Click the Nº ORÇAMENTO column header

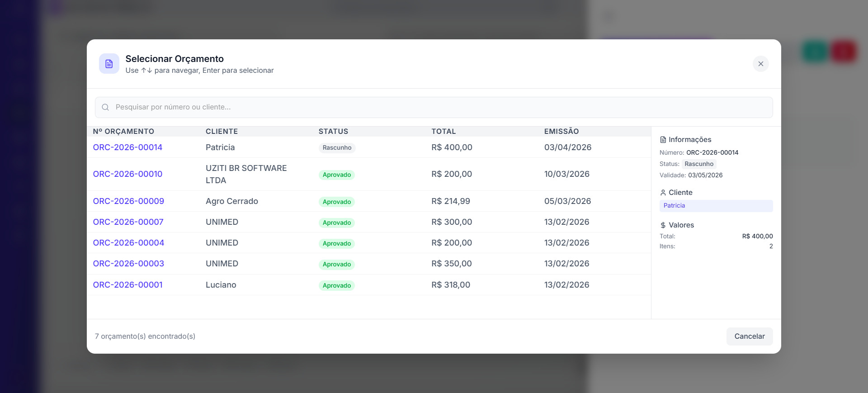pyautogui.click(x=123, y=132)
